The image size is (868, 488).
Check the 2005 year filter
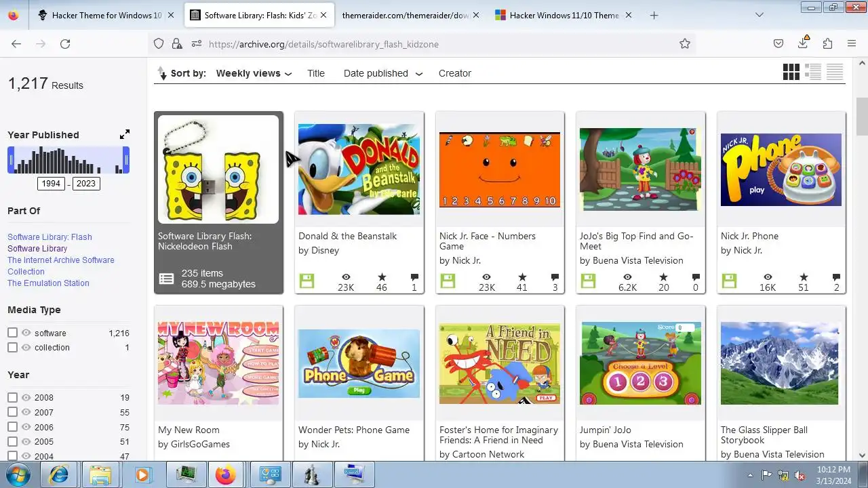12,441
